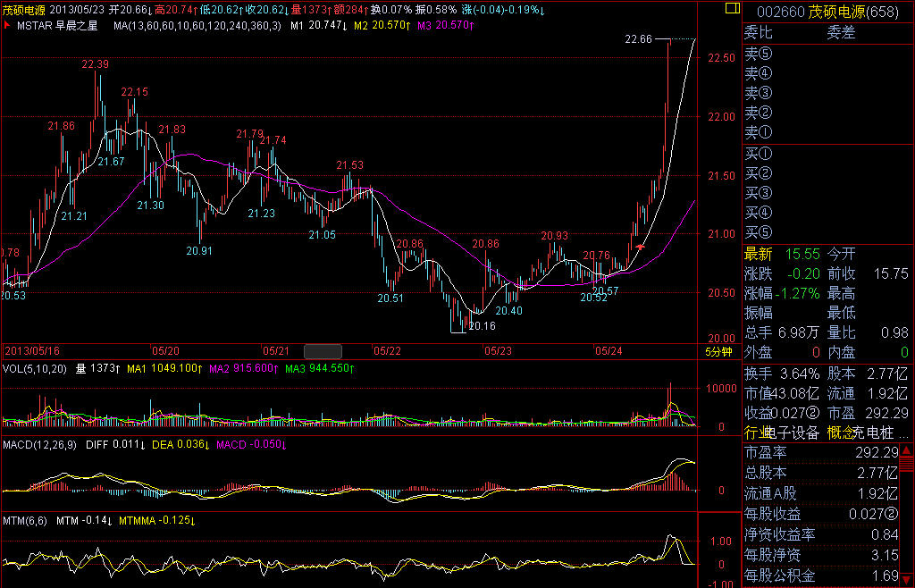Click the yellow window layout icon above price axis
The image size is (915, 588).
[x=731, y=9]
